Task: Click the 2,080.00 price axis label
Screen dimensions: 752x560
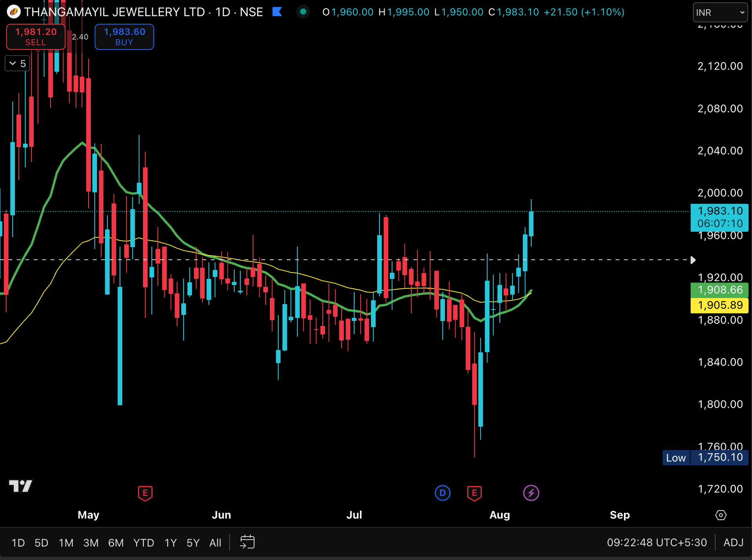Action: (x=720, y=108)
